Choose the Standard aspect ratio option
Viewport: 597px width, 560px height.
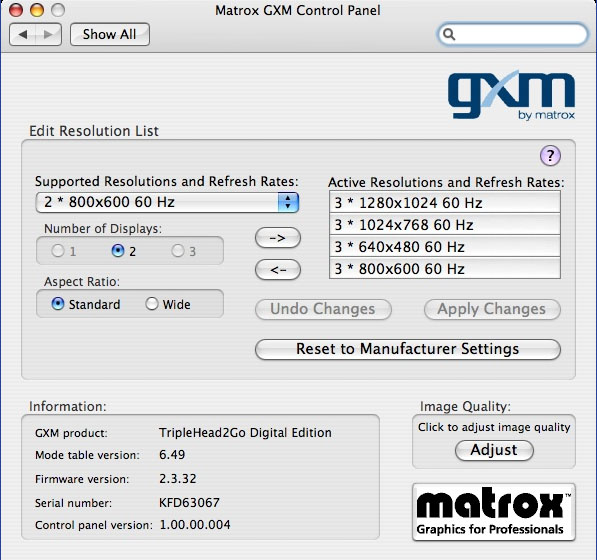click(x=57, y=304)
